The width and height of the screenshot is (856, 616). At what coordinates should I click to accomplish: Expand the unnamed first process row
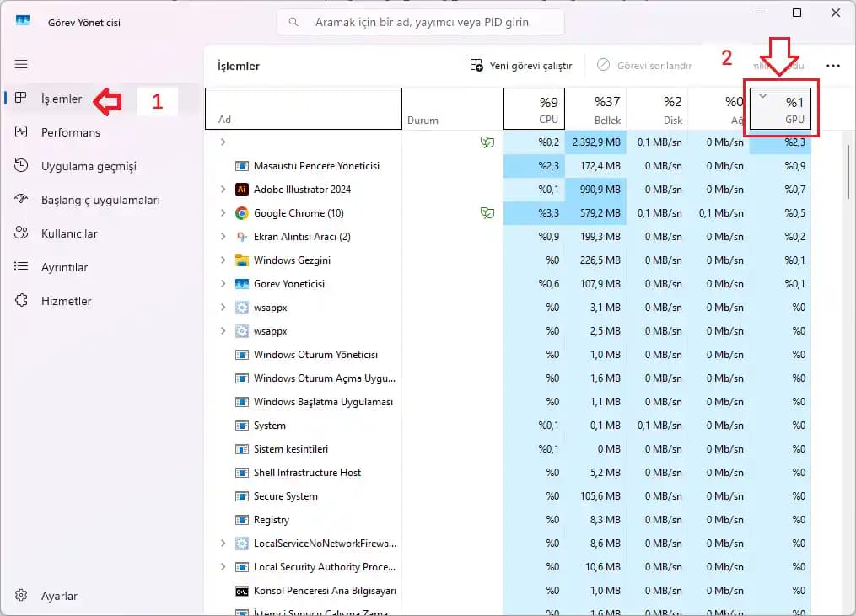(x=223, y=142)
